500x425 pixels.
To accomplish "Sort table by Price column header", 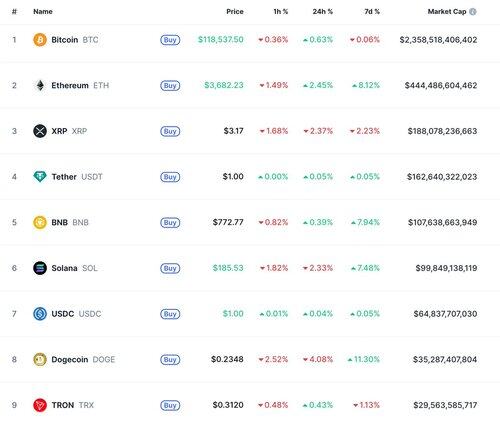I will tap(235, 12).
